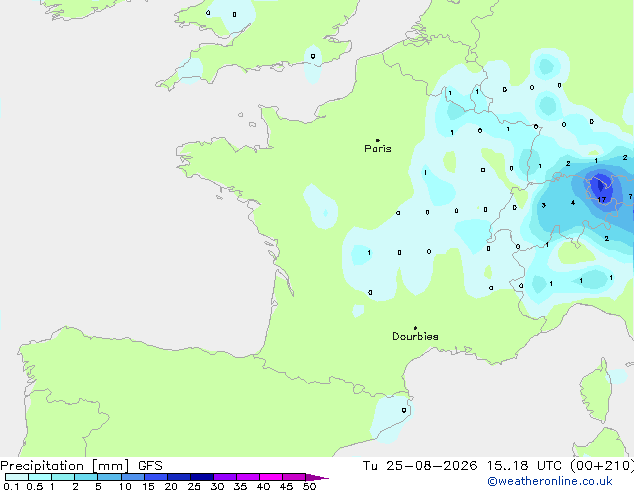
Task: Click the 17 mm precipitation value
Action: click(x=602, y=199)
